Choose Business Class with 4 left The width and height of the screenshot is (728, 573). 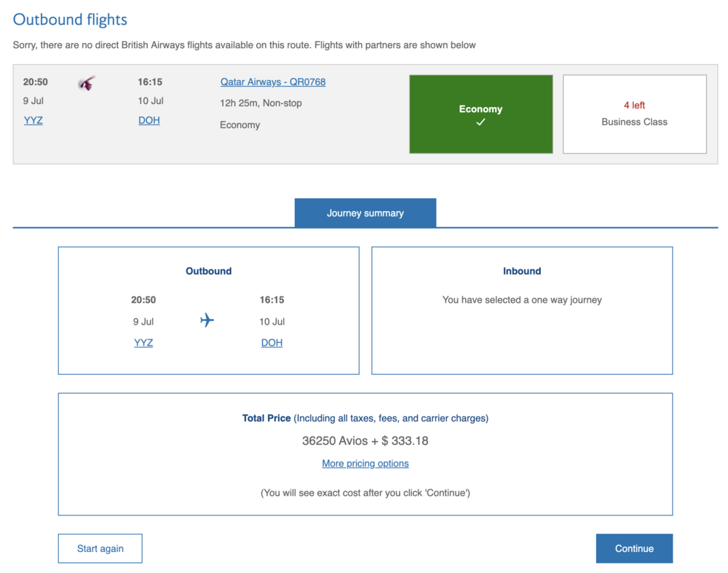click(634, 114)
